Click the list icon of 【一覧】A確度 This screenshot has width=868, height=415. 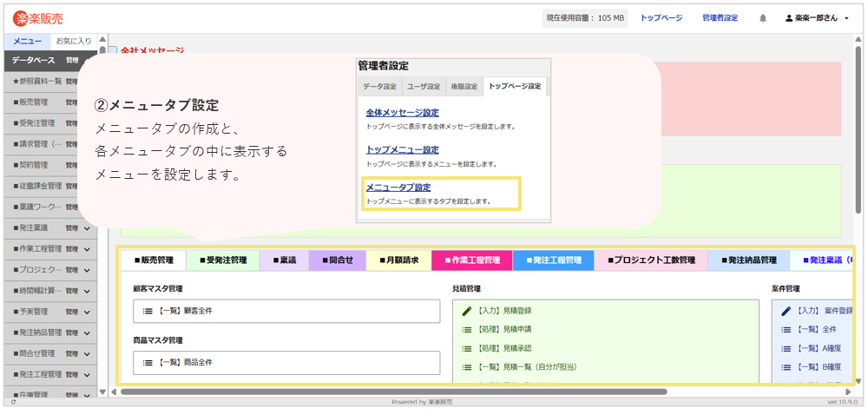point(786,348)
